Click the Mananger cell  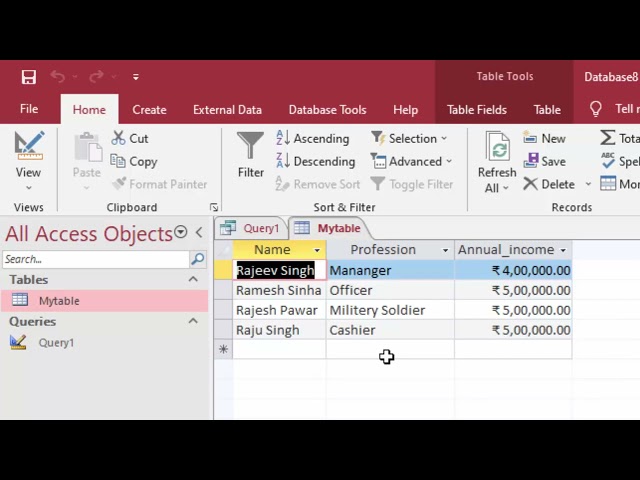tap(390, 270)
